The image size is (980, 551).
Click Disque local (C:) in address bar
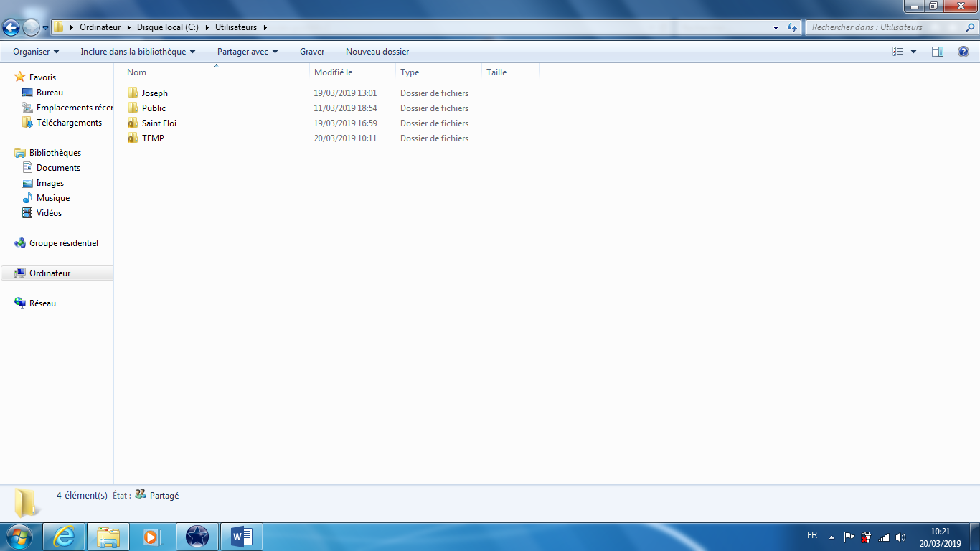[x=167, y=27]
